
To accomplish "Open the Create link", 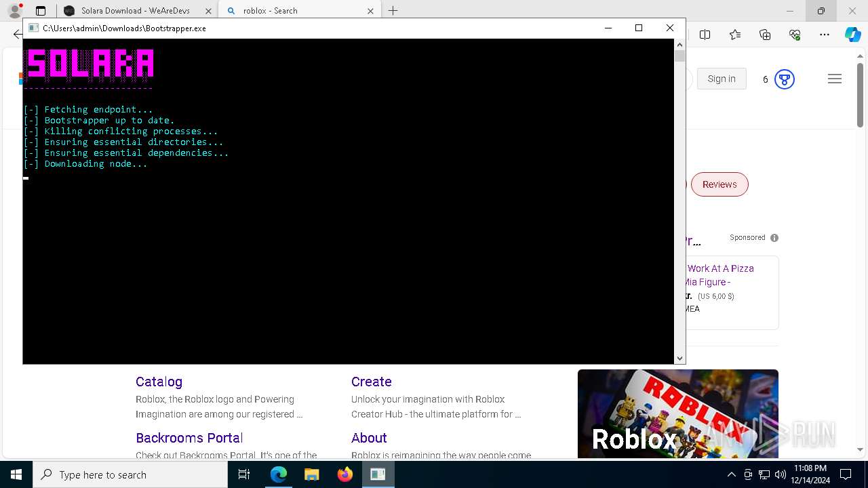I will click(x=372, y=382).
